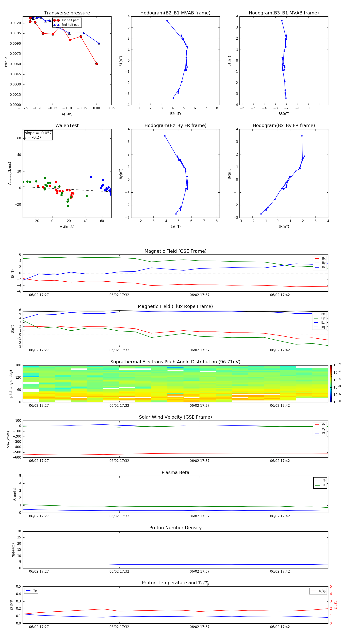Click the "Magnetic Field (GSE Frame)" title
Screen dimensions: 351x644
(175, 251)
